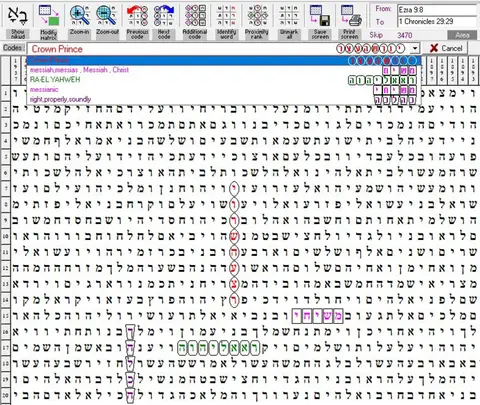
Task: Click the purple boxed lamed in row 18
Action: pyautogui.click(x=130, y=363)
